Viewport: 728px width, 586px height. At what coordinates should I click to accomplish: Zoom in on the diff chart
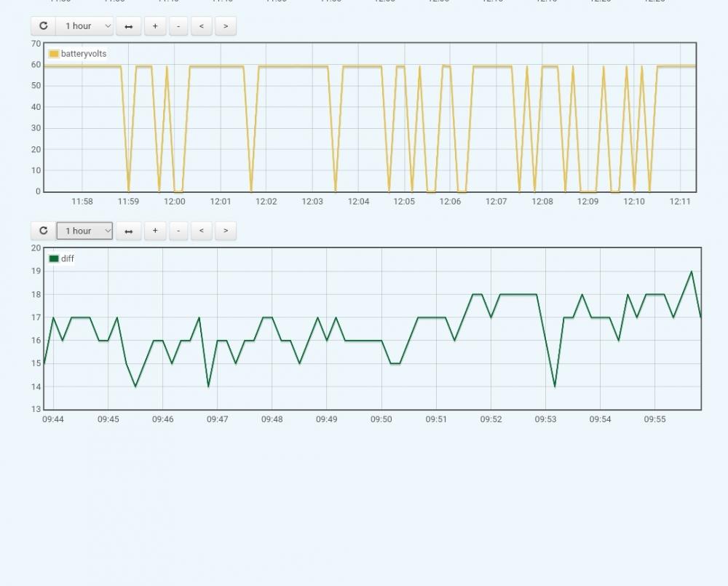[x=155, y=231]
